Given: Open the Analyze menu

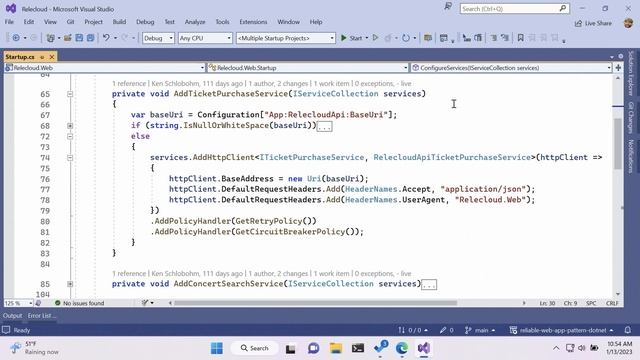Looking at the screenshot, I should point(195,22).
